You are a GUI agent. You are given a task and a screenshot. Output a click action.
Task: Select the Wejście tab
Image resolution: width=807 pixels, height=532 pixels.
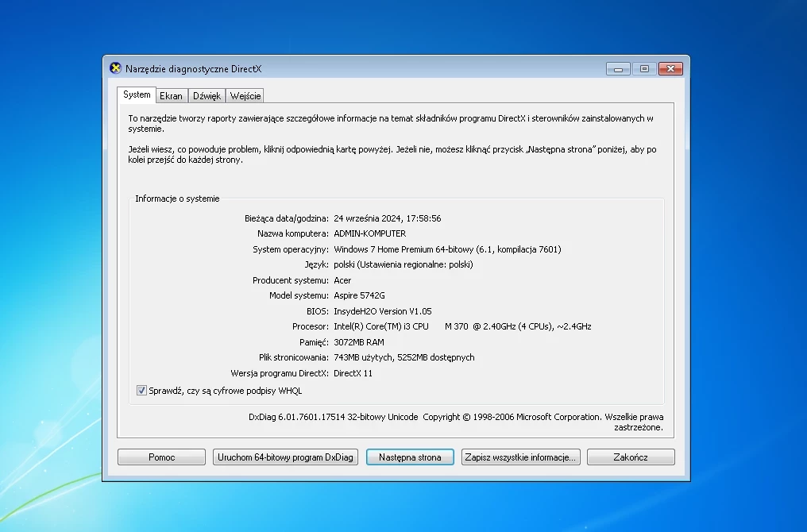(x=245, y=95)
